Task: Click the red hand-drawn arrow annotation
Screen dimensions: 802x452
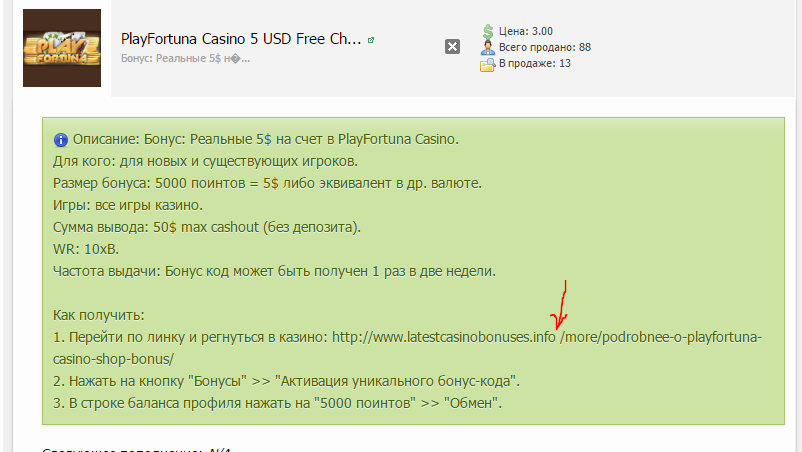Action: click(x=560, y=305)
